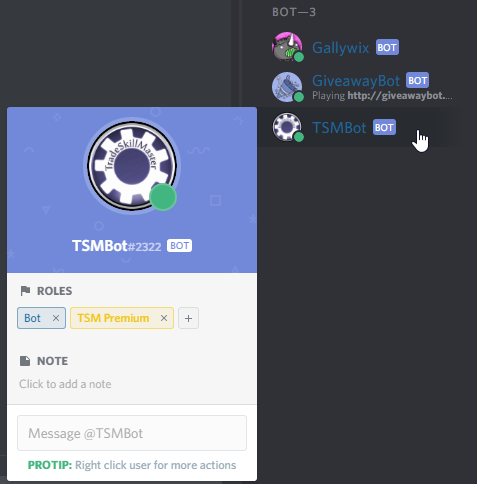This screenshot has width=477, height=484.
Task: Click the note page icon beside NOTE
Action: click(25, 361)
